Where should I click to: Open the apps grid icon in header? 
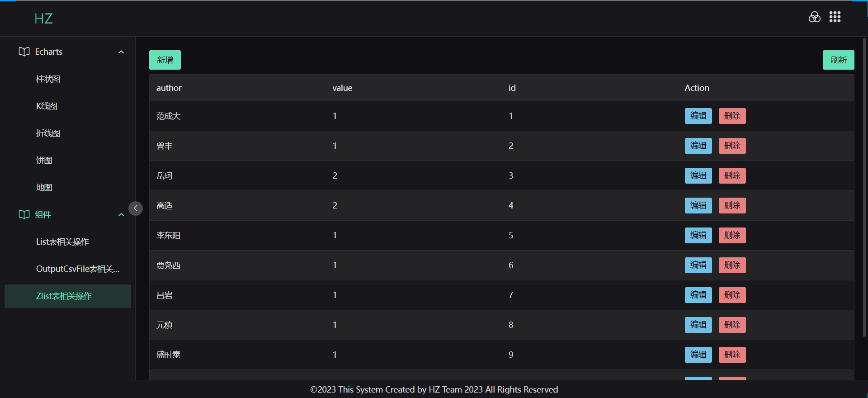point(835,17)
